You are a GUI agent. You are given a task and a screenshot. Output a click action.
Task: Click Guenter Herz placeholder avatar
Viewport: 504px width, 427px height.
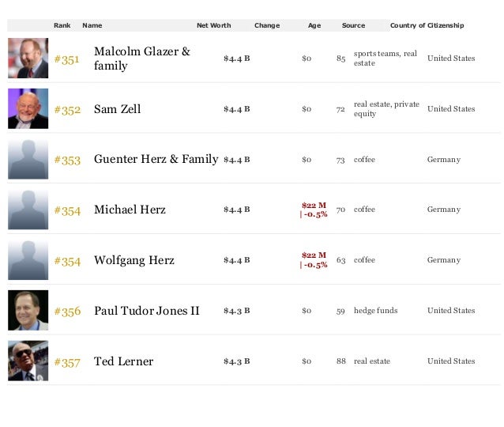(28, 160)
